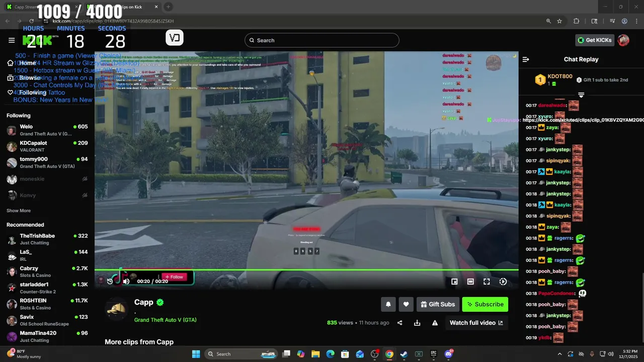Open tommy900's channel in Following

coord(47,162)
